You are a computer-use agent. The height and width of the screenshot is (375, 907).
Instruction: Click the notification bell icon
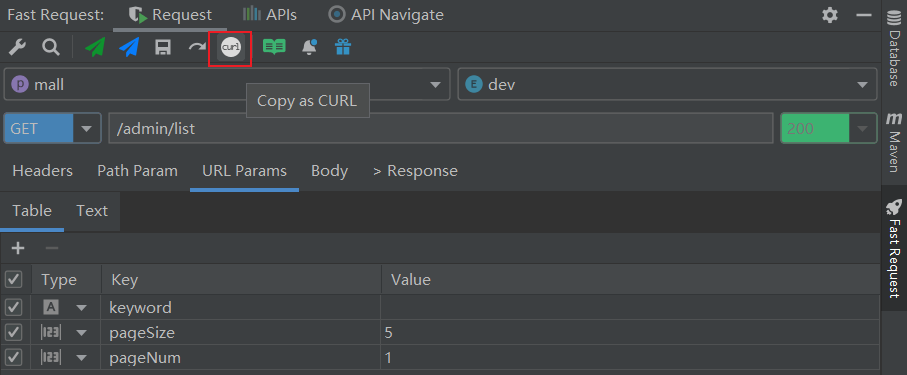[x=309, y=47]
